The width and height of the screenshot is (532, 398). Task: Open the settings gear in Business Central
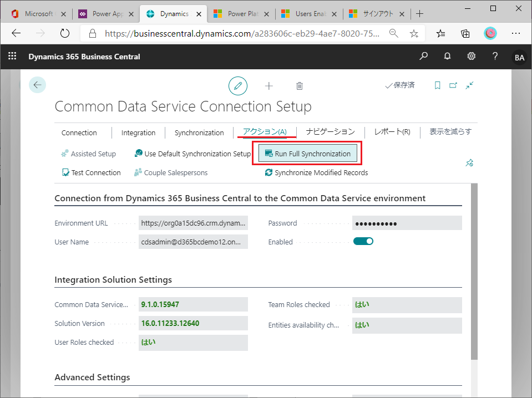point(472,56)
